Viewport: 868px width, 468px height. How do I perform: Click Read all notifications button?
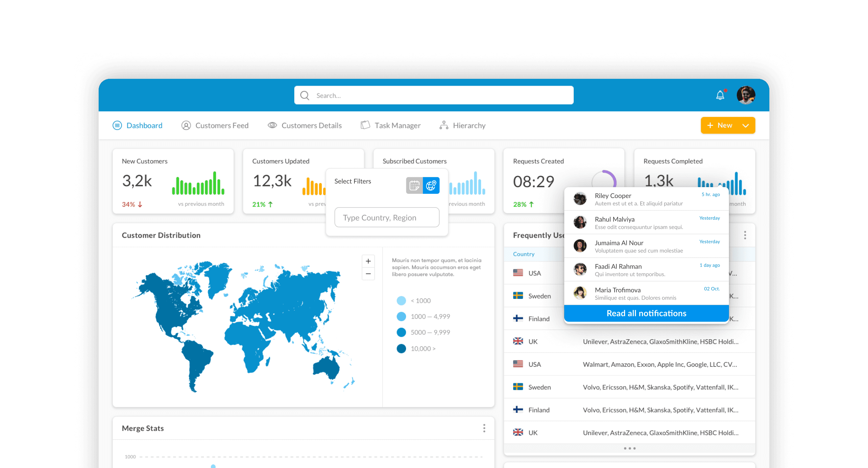coord(646,313)
